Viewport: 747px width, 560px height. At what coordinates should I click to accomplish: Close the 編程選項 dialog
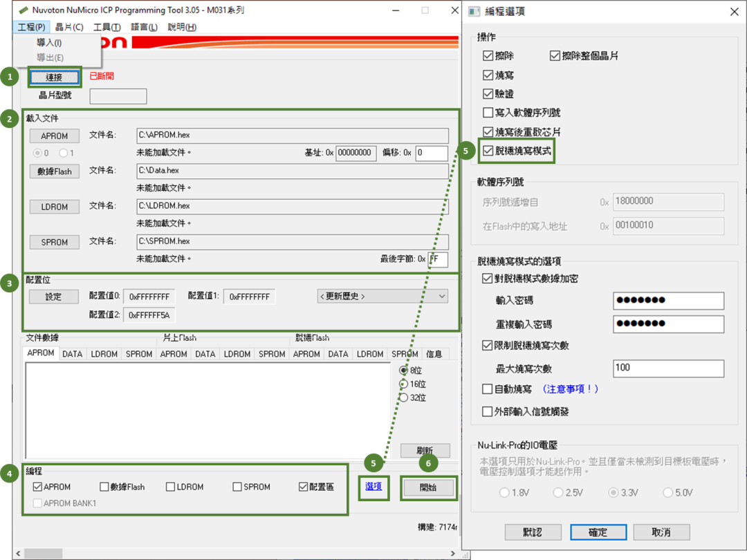point(734,12)
